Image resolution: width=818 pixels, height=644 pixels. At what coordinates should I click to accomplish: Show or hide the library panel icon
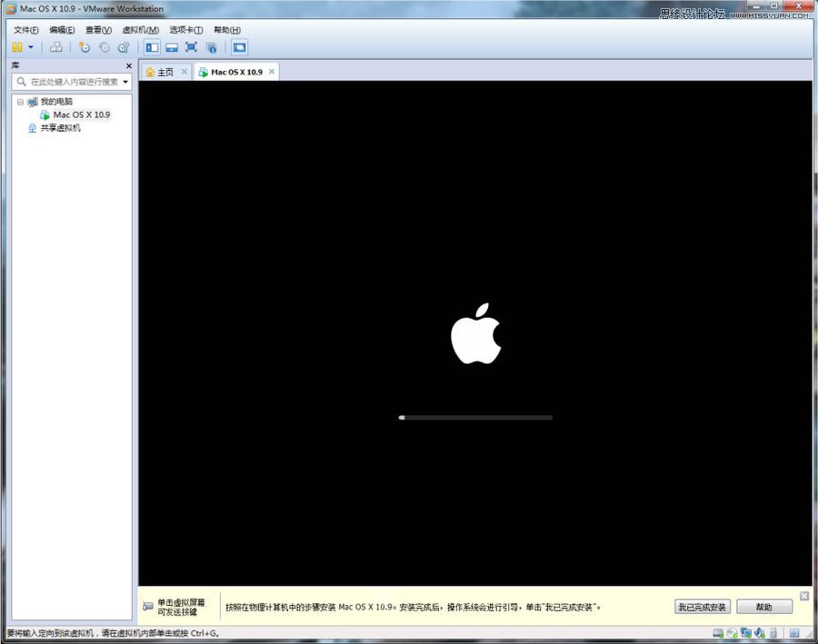tap(151, 47)
